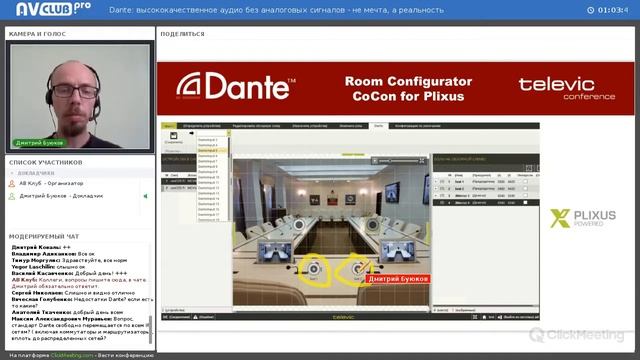Click the 01:03:4 session timer
Screen dimensions: 640x360
click(x=613, y=10)
